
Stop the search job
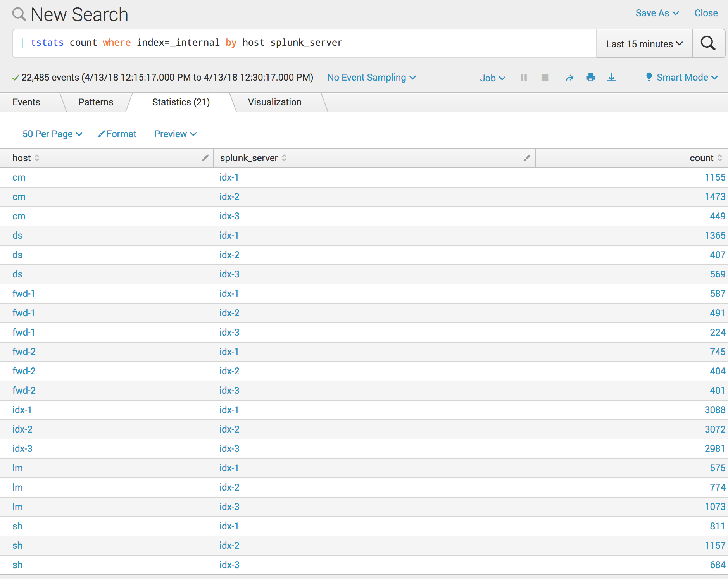click(545, 78)
